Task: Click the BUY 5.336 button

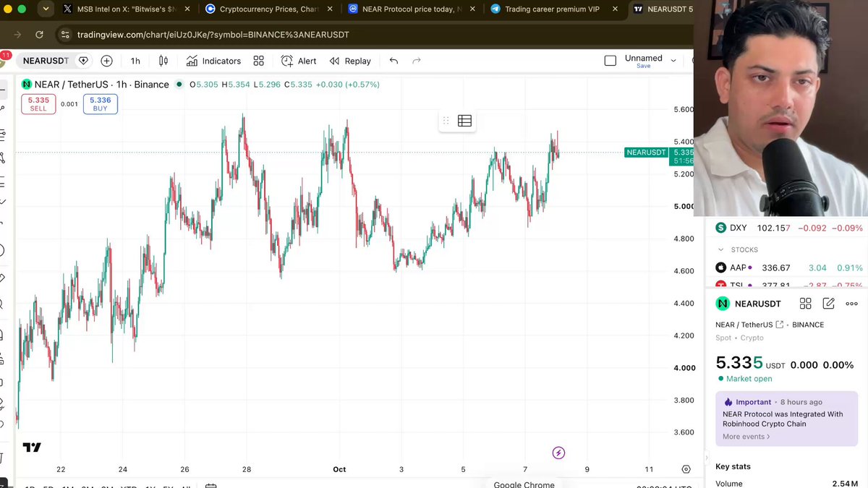Action: (x=100, y=104)
